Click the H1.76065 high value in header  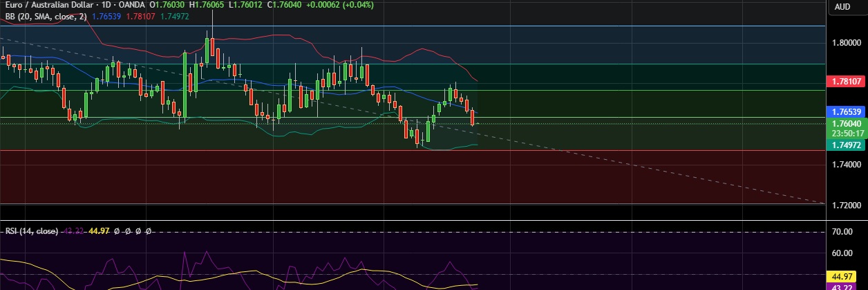click(x=205, y=5)
